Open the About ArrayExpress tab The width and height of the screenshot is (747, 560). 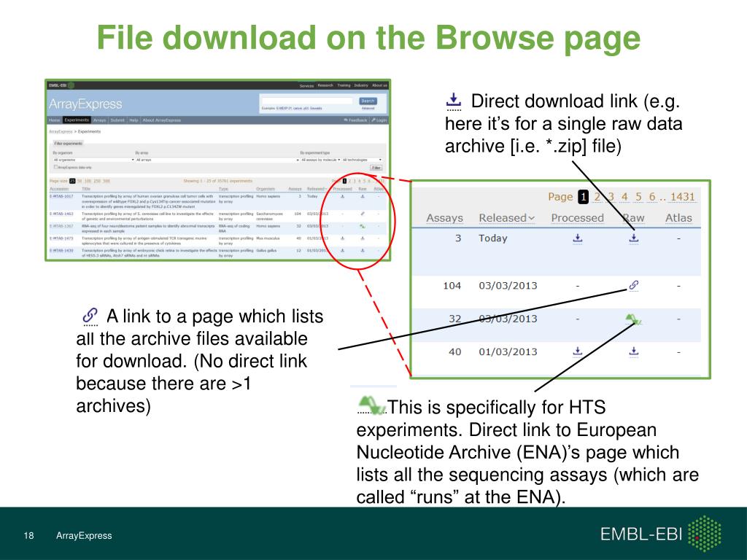pyautogui.click(x=161, y=120)
